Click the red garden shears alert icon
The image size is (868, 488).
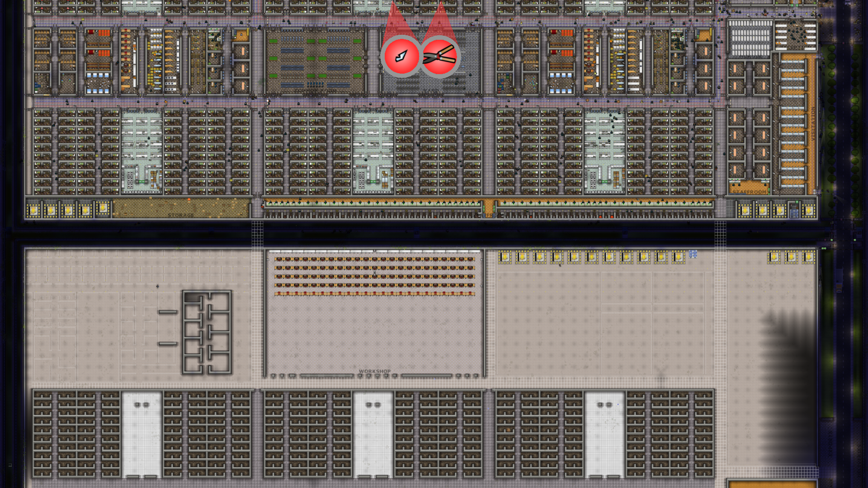[439, 56]
